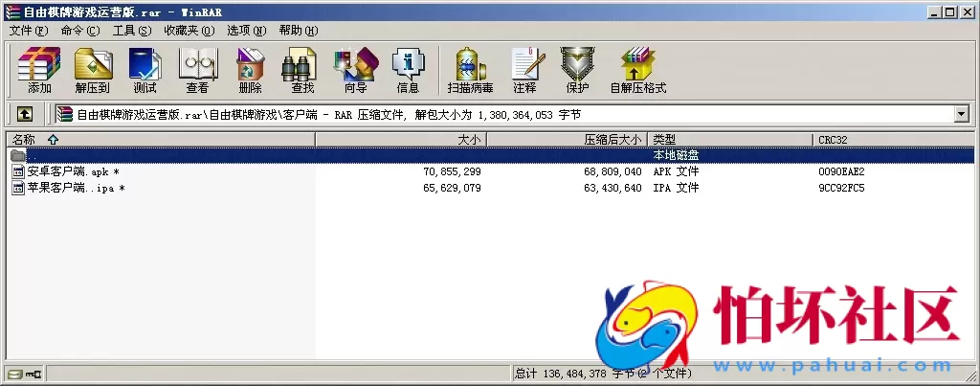This screenshot has width=980, height=386.
Task: Click the APK 文件 type cell
Action: [x=677, y=171]
